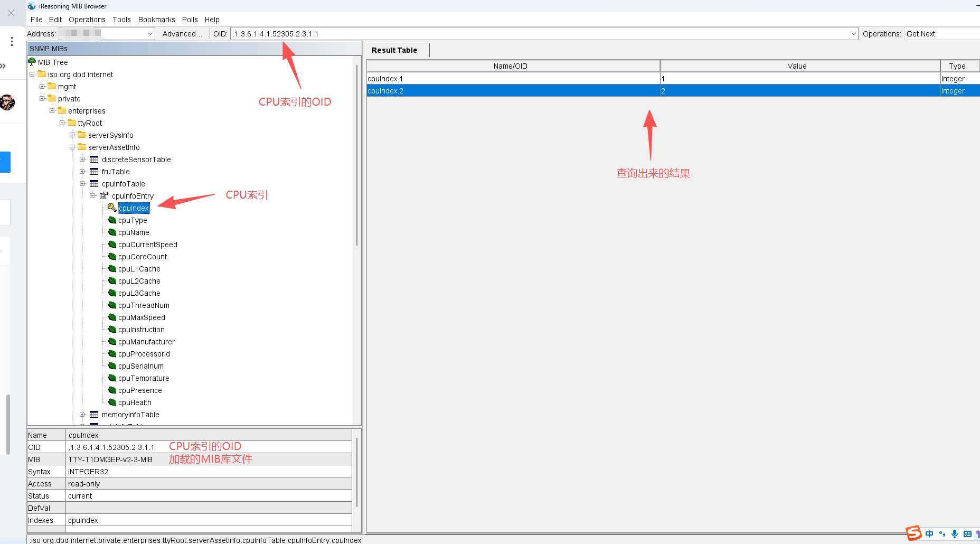
Task: Select cpuL2Cache in the MIB tree
Action: pos(139,281)
